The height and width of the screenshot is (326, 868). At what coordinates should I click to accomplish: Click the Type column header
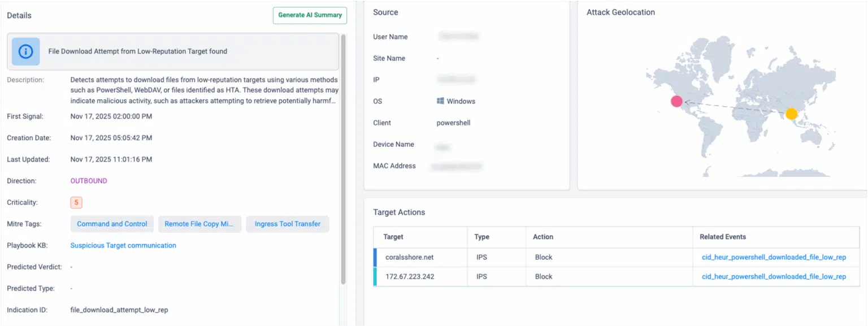(481, 237)
